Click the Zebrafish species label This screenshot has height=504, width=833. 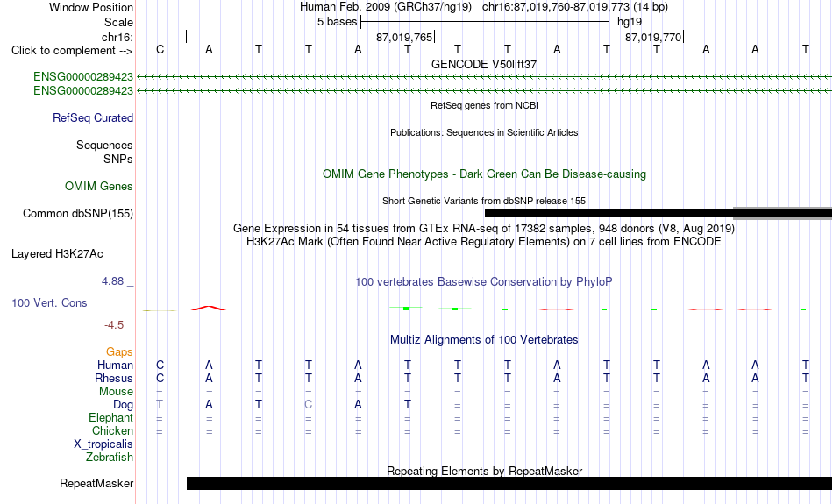[110, 457]
